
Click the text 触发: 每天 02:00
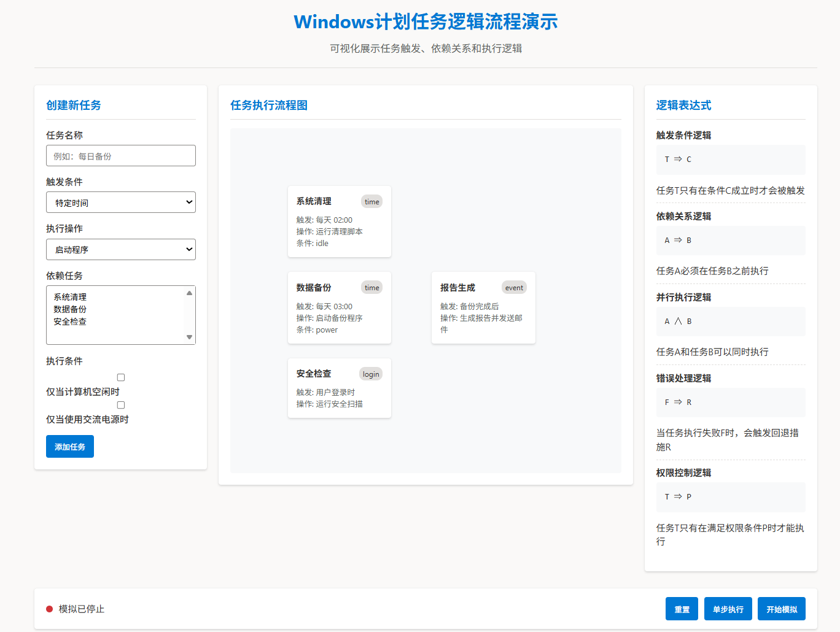[x=324, y=220]
